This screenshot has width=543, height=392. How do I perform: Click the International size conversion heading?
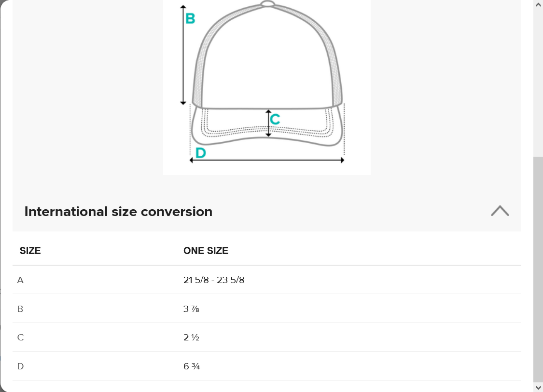(118, 212)
